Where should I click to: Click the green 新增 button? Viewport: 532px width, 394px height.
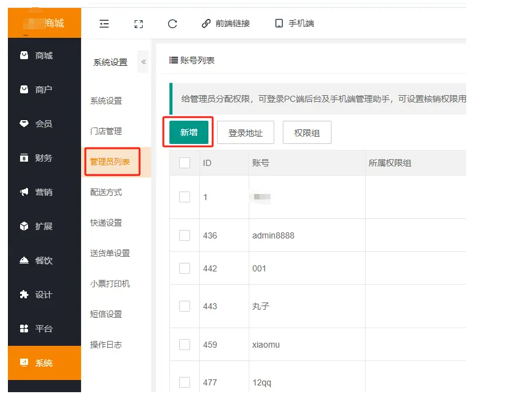pos(189,132)
